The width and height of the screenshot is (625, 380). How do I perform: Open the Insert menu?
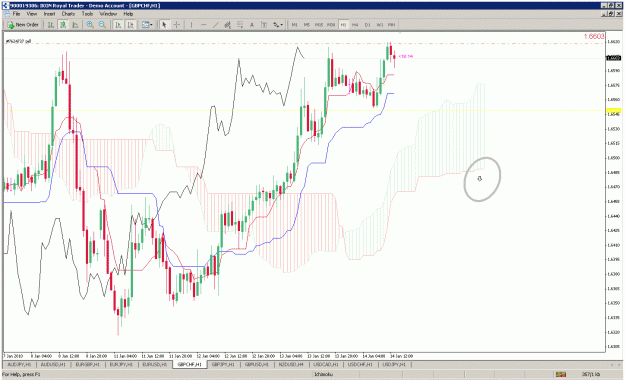tap(49, 14)
